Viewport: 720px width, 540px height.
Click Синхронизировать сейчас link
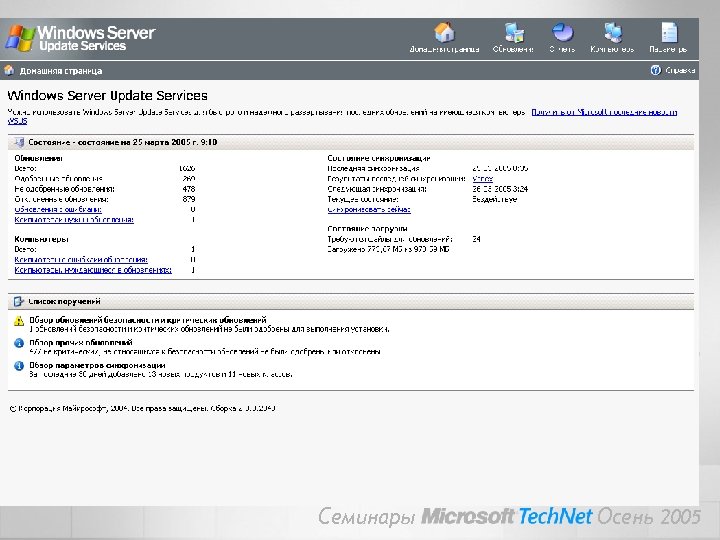click(369, 210)
